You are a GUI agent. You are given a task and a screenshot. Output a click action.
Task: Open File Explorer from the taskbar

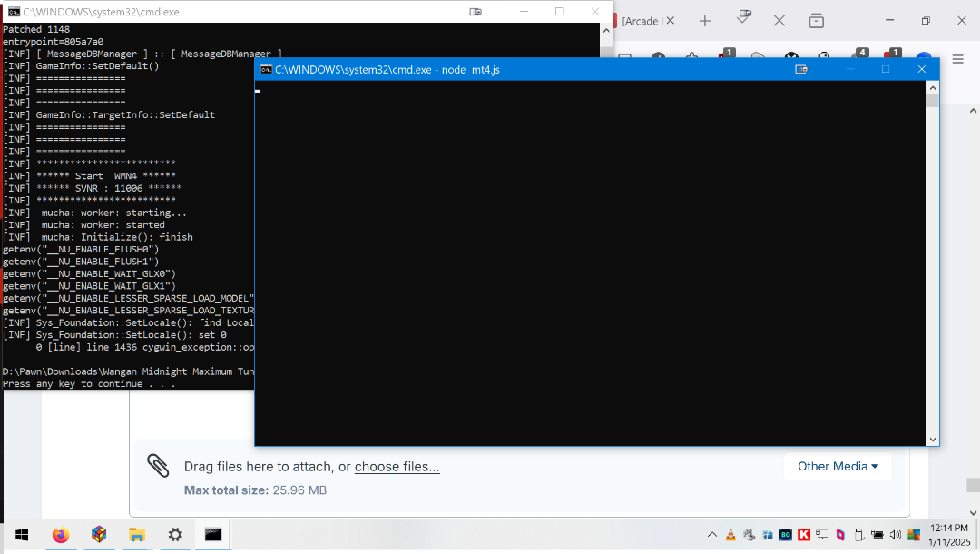click(137, 535)
